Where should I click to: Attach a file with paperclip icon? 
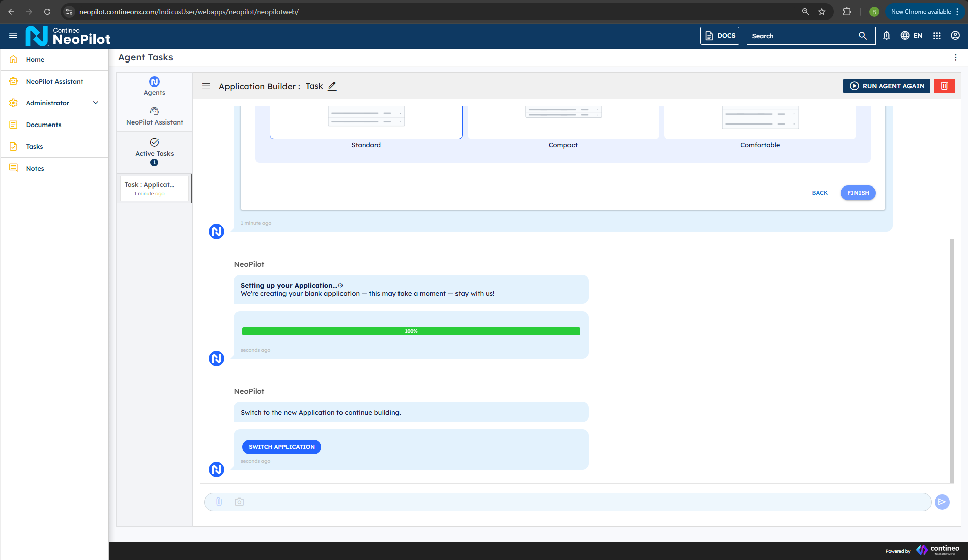(x=219, y=502)
